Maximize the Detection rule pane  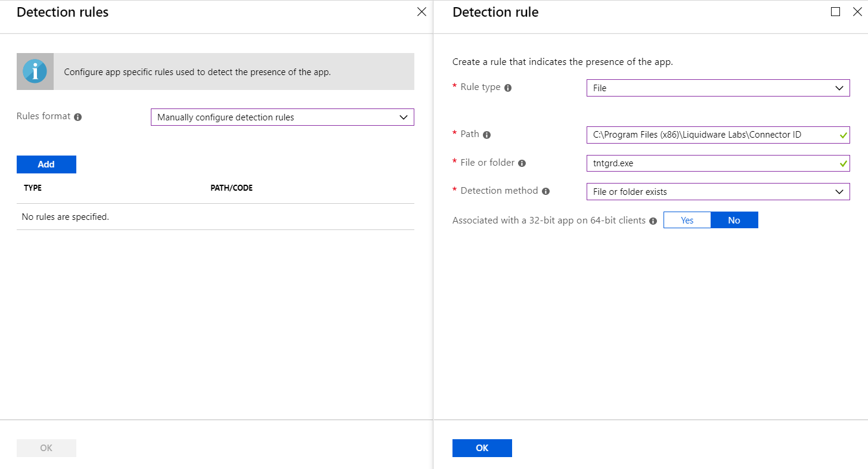[835, 12]
